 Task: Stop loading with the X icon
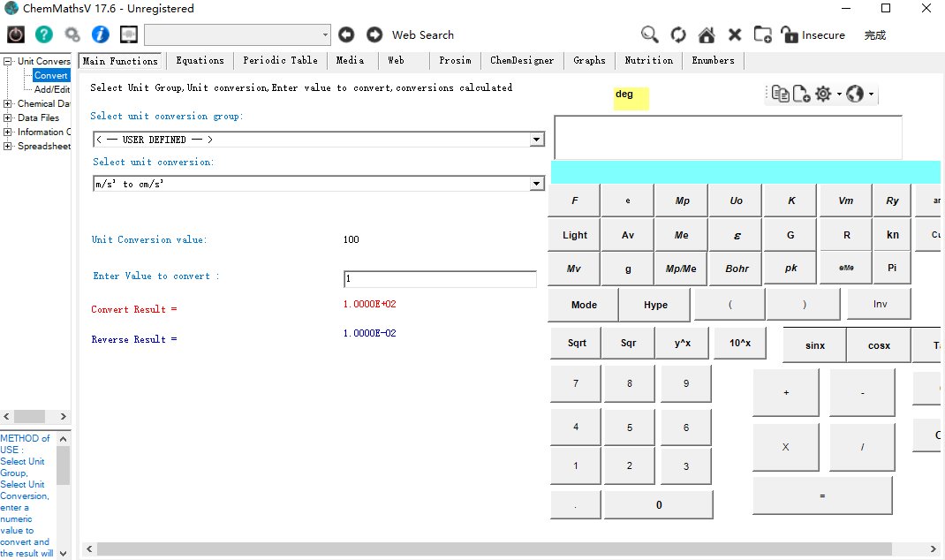coord(735,34)
